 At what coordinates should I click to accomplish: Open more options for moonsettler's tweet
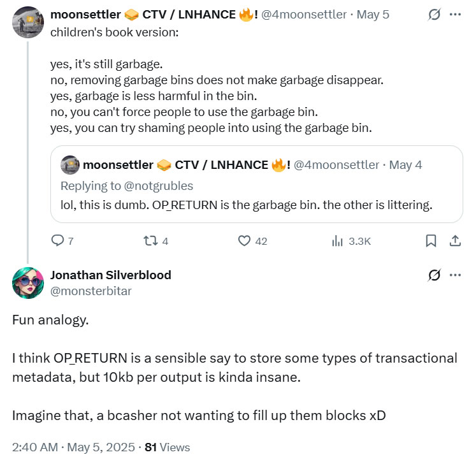[455, 14]
